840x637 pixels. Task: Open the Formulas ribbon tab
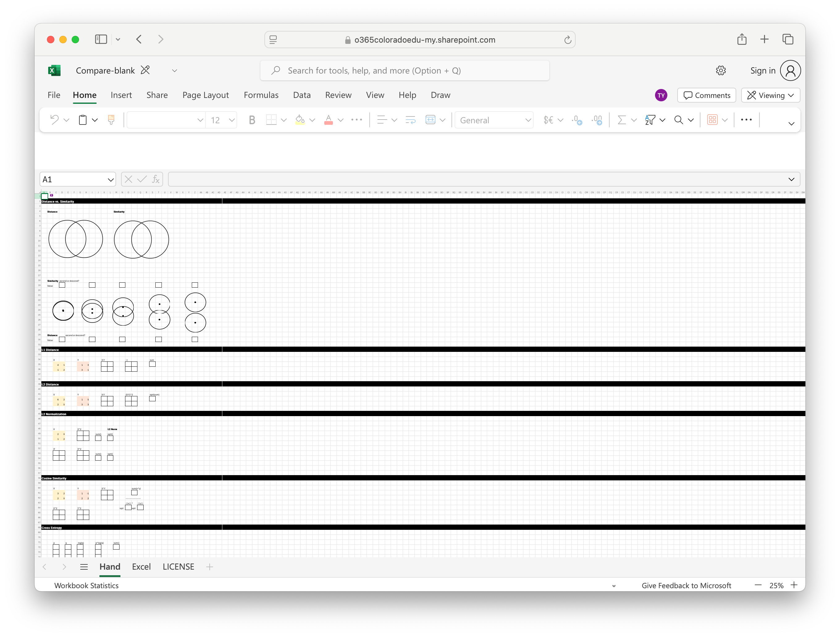coord(261,95)
